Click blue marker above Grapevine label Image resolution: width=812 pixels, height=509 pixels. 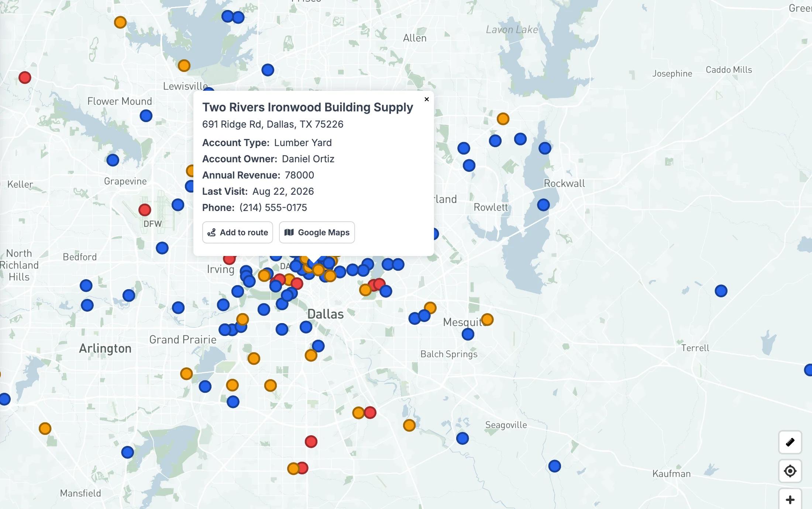point(113,160)
